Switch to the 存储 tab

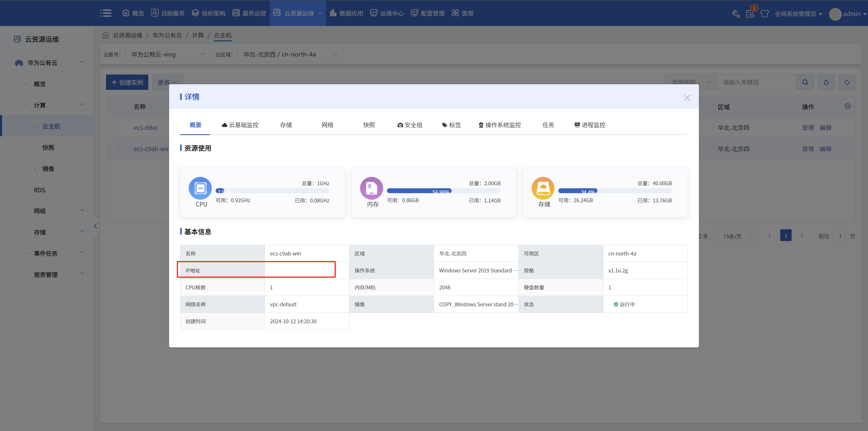tap(286, 125)
